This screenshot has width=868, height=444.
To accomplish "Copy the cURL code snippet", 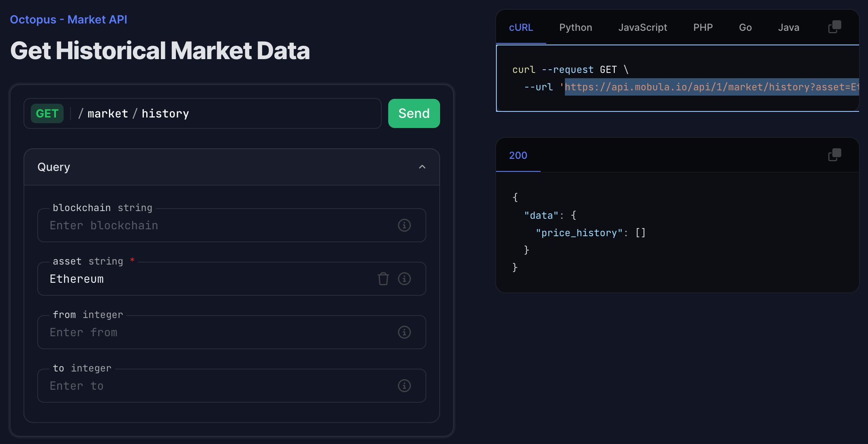I will click(834, 27).
